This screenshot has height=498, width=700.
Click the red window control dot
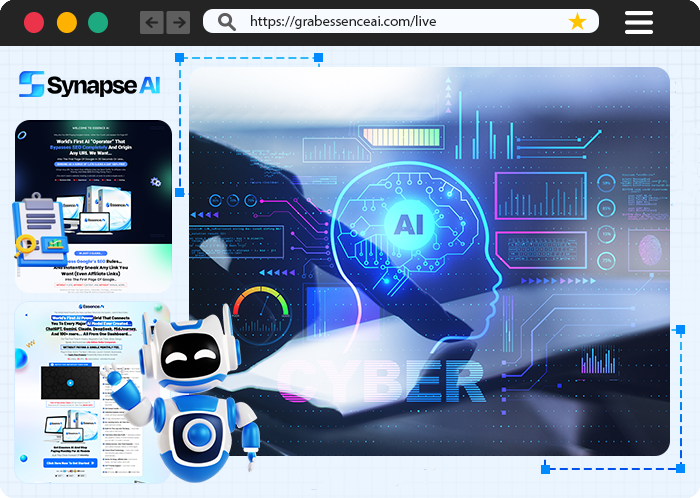click(x=33, y=22)
